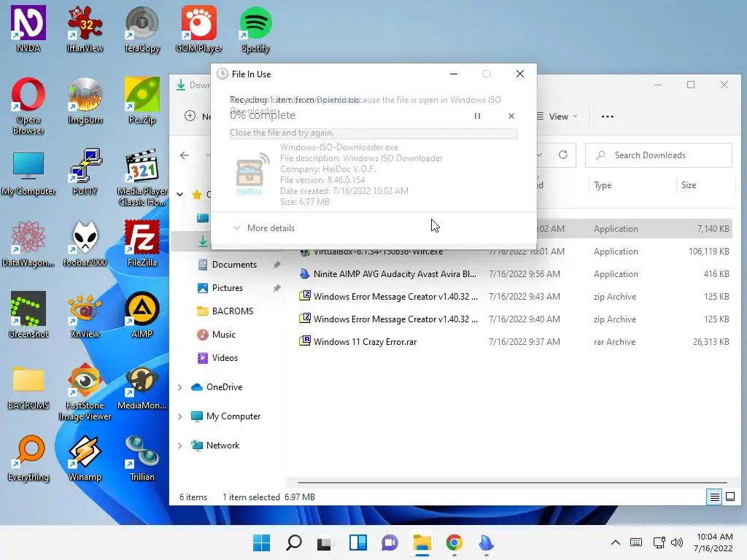The height and width of the screenshot is (560, 747).
Task: Refresh the Downloads folder view
Action: tap(563, 155)
